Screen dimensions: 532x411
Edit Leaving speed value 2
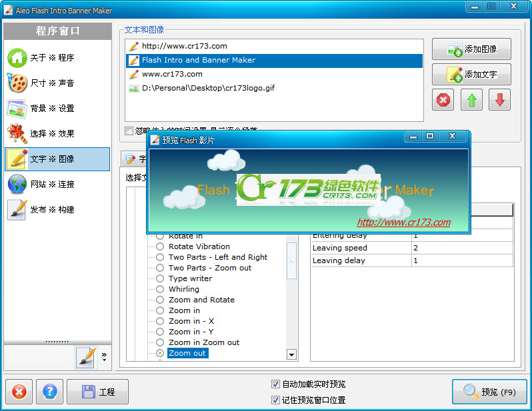point(462,248)
